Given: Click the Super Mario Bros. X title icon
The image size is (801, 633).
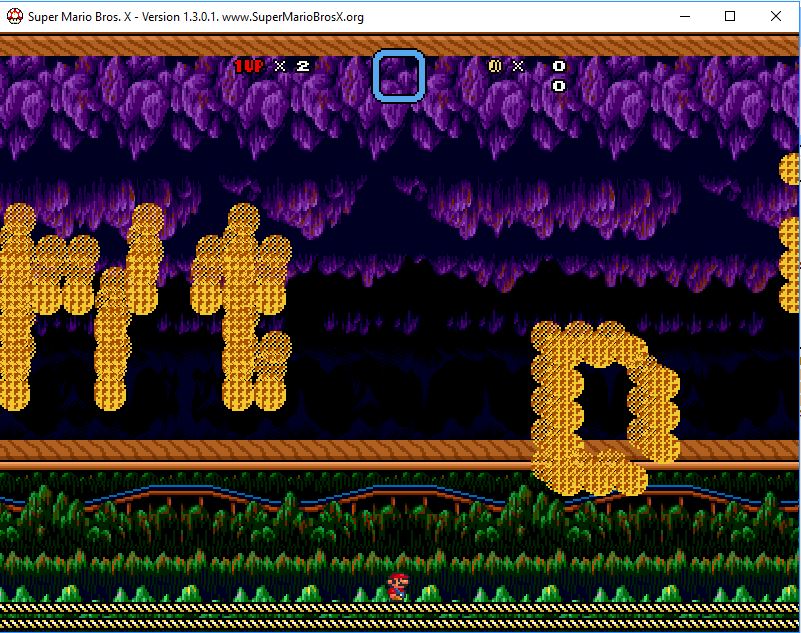Looking at the screenshot, I should 14,16.
